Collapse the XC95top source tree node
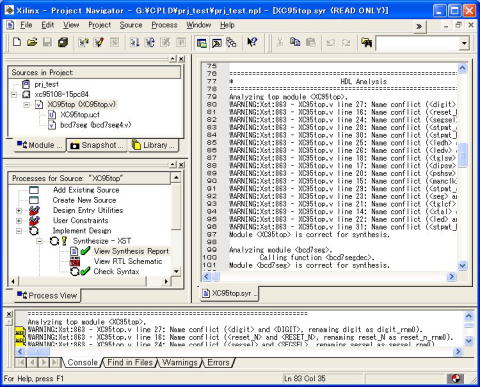 27,105
